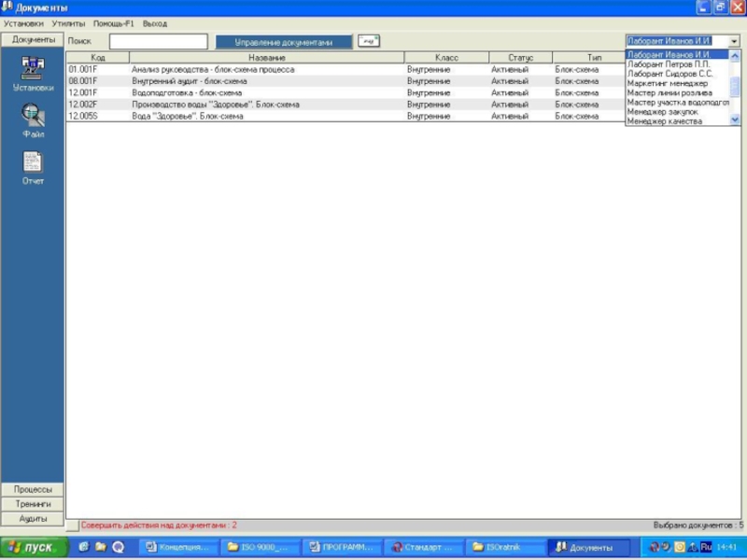Open the Установки menu
Viewport: 747px width, 560px height.
tap(23, 23)
